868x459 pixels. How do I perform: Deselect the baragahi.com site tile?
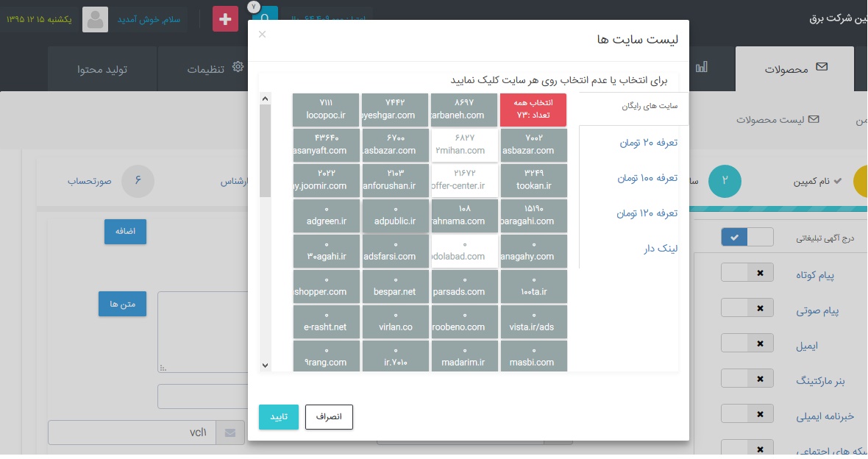(x=533, y=216)
